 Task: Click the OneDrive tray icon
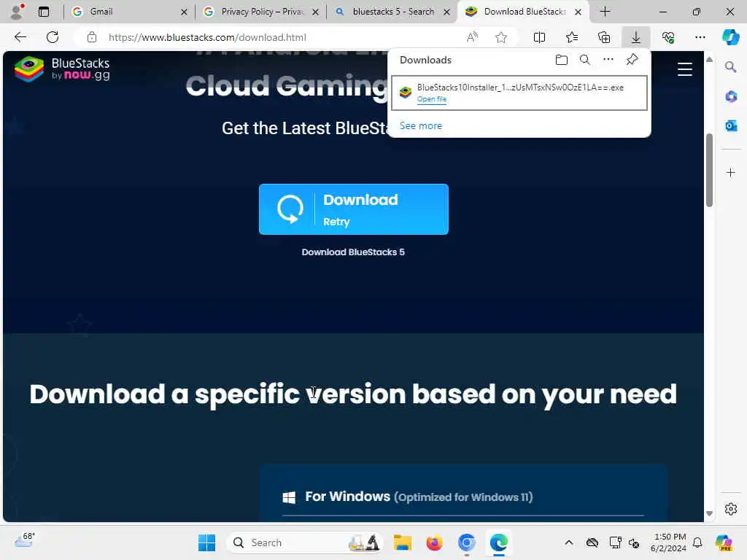pos(592,542)
